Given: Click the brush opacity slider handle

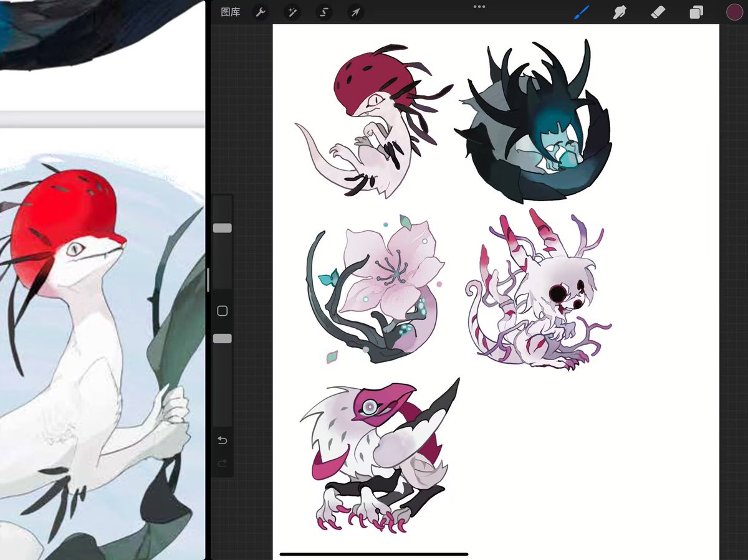Looking at the screenshot, I should click(x=223, y=338).
